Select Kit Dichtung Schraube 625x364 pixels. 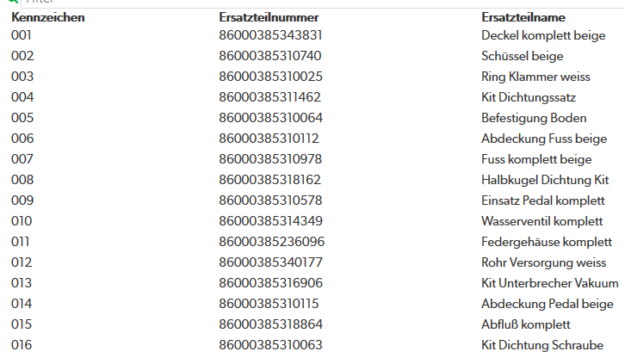(x=542, y=345)
